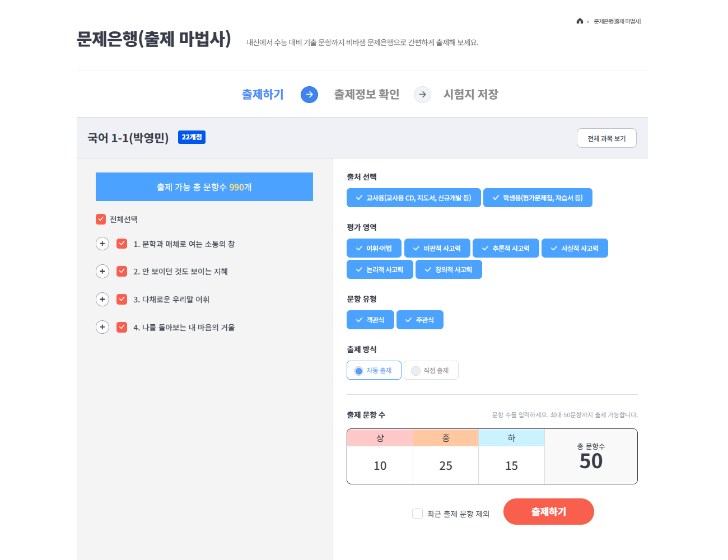Click the 출제 문항 수 section label
728x560 pixels.
click(x=366, y=415)
